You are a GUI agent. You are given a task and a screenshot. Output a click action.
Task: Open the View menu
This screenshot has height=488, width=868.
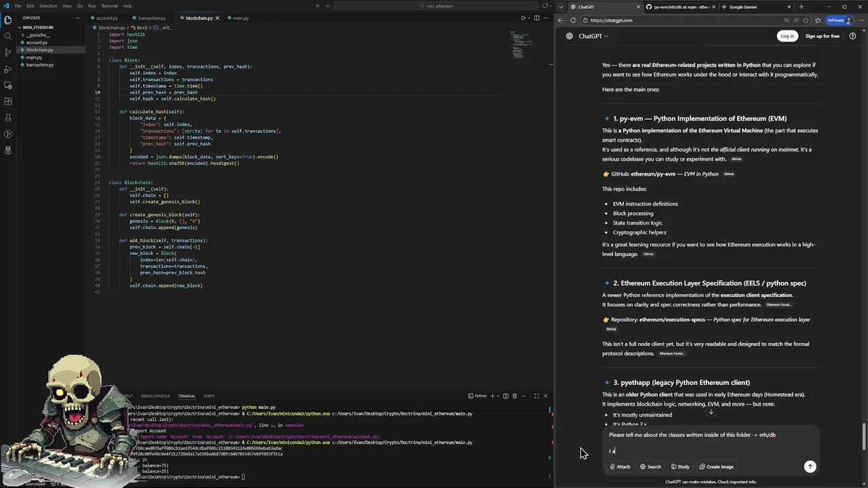pyautogui.click(x=67, y=6)
